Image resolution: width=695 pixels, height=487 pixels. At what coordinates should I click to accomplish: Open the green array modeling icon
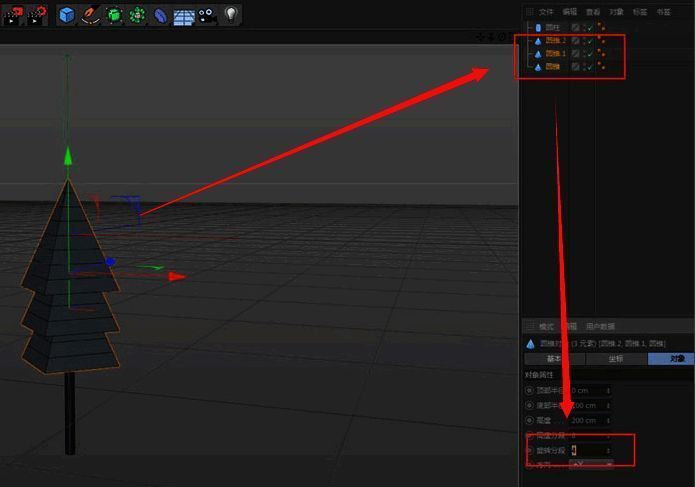[137, 15]
